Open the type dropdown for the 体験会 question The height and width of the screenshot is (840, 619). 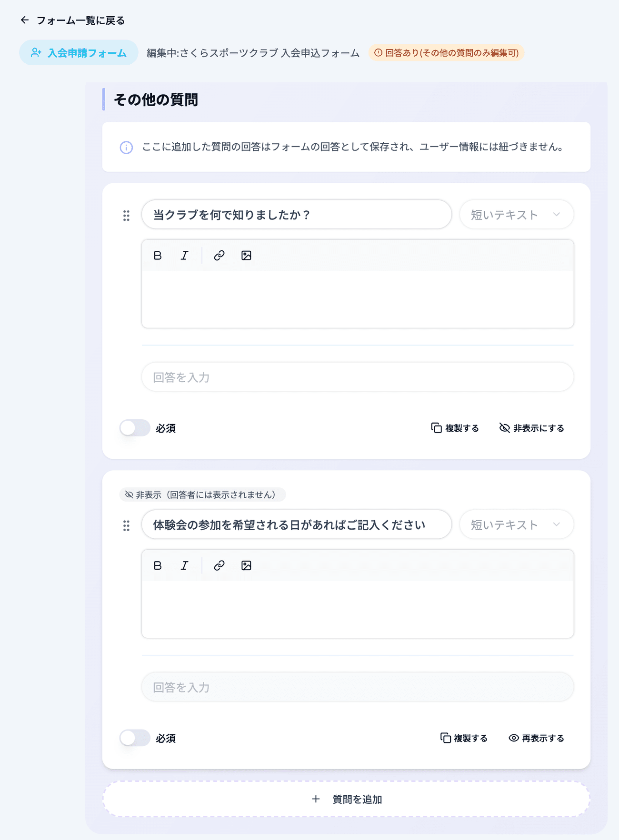pyautogui.click(x=516, y=524)
